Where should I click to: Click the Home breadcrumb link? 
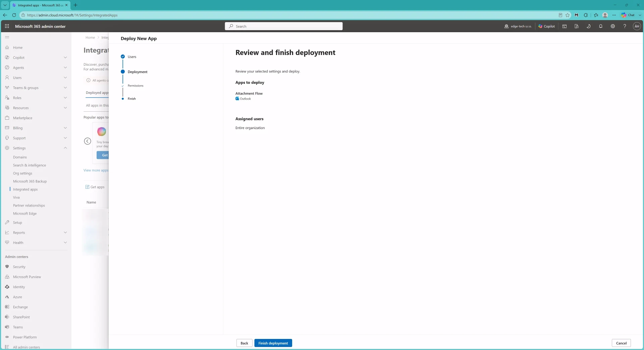click(90, 38)
